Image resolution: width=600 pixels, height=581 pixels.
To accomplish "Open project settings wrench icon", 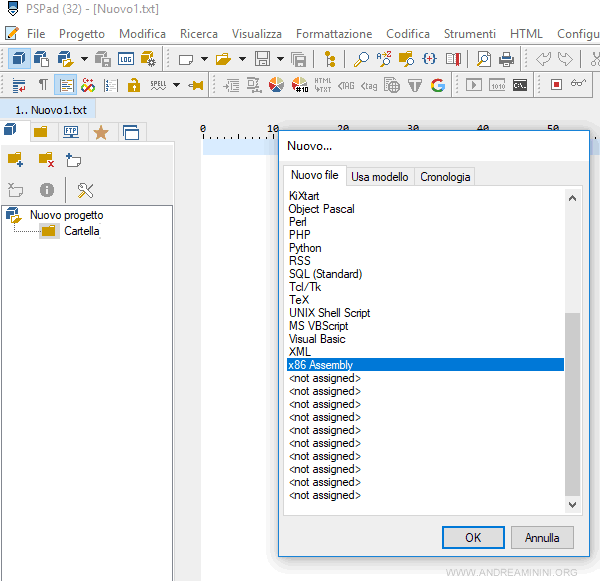I will coord(85,190).
